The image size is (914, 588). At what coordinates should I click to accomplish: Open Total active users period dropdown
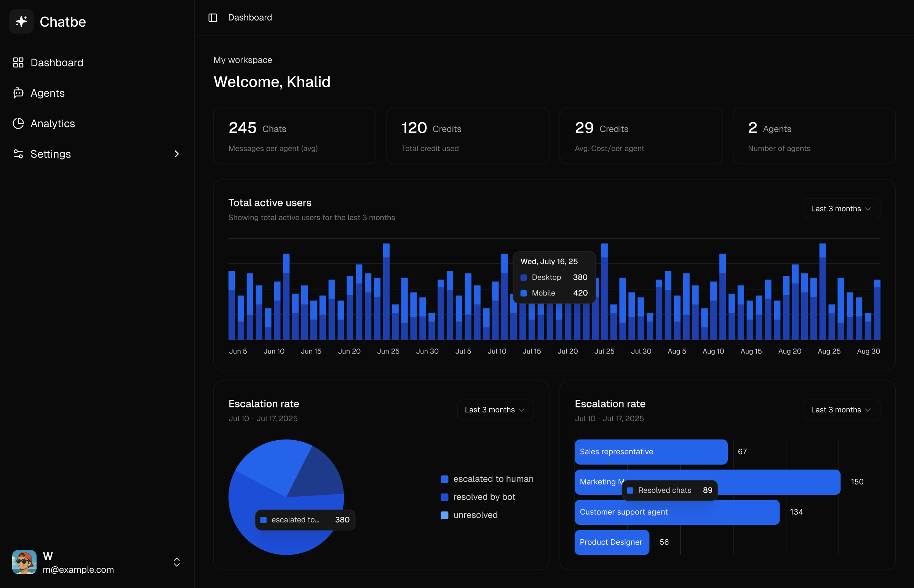842,209
